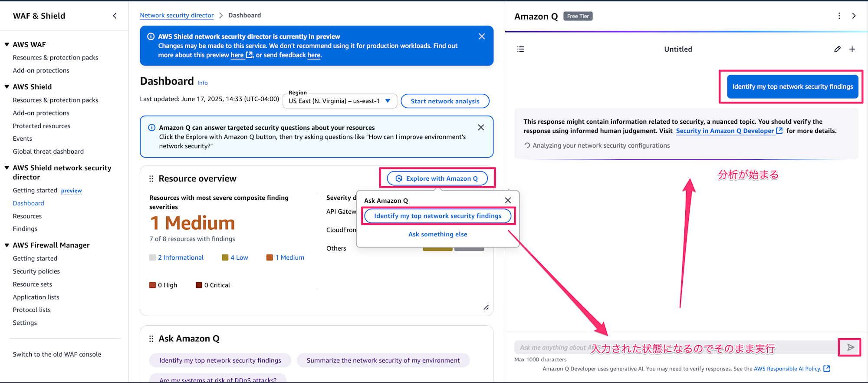Viewport: 868px width, 383px height.
Task: Open AWS Responsible AI Policy link
Action: pos(787,369)
